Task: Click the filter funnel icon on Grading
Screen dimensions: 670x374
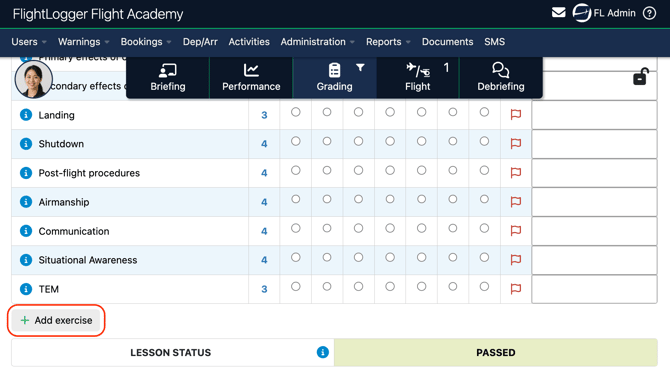Action: [x=360, y=68]
